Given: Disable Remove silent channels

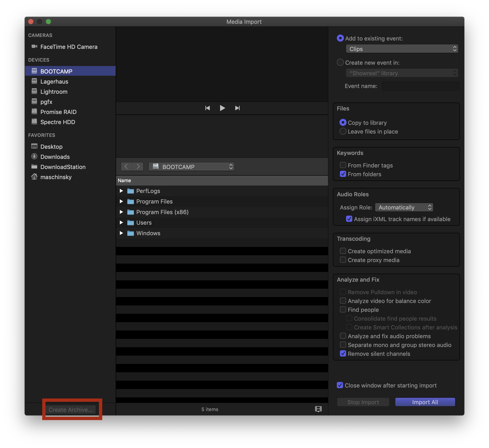Looking at the screenshot, I should (343, 354).
